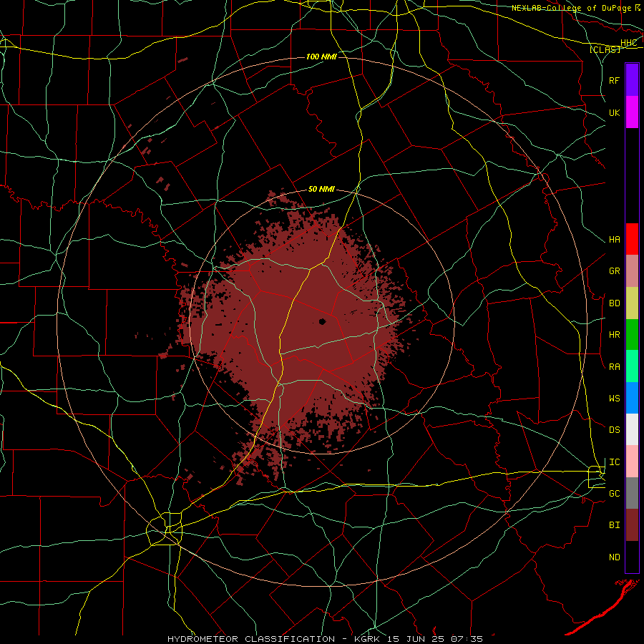
Task: Click the "RA" legend label
Action: point(614,367)
